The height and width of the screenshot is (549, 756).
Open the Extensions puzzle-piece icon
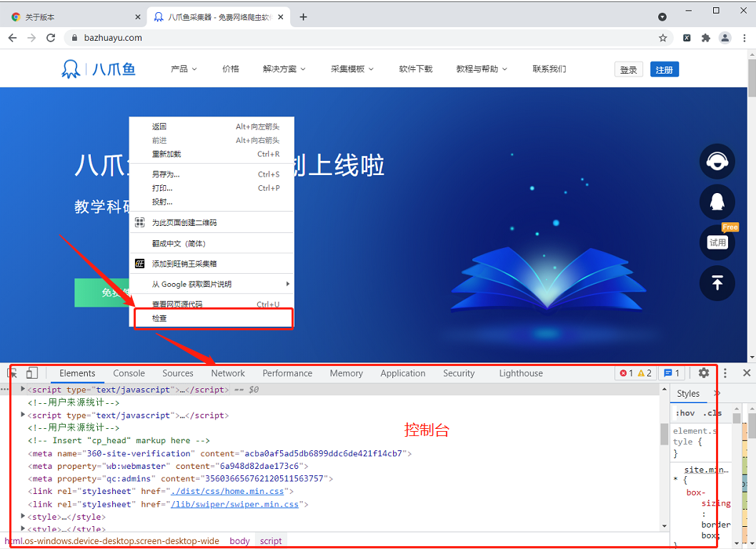coord(706,38)
